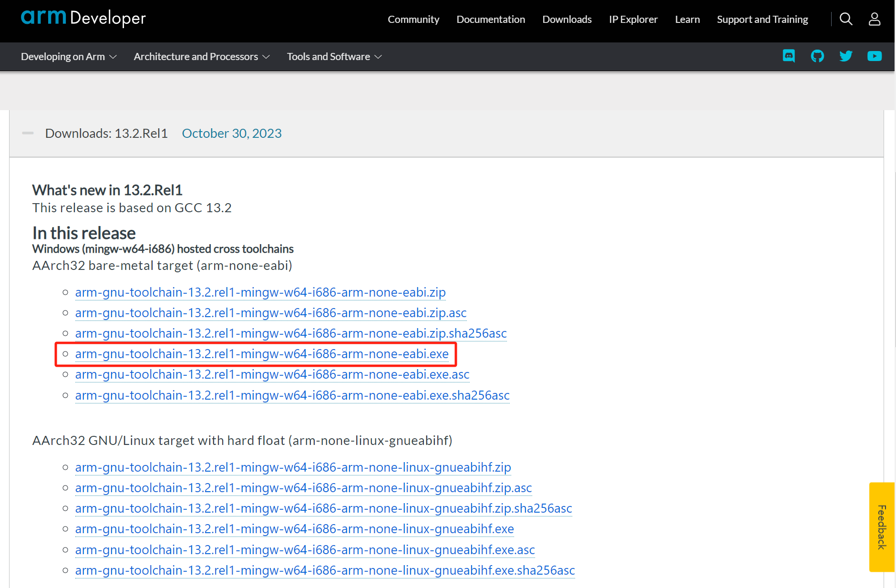Download arm-none-linux-gnueabihf.exe.asc signature
The width and height of the screenshot is (896, 588).
click(x=305, y=550)
